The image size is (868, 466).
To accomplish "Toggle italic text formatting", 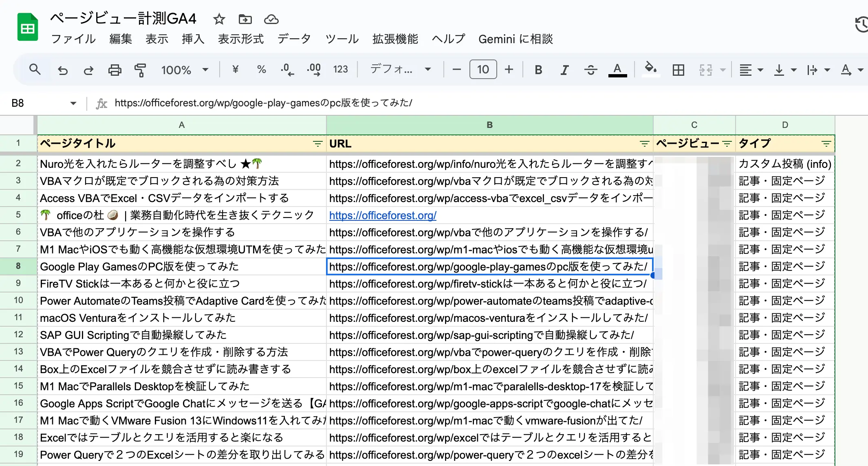I will click(x=564, y=70).
